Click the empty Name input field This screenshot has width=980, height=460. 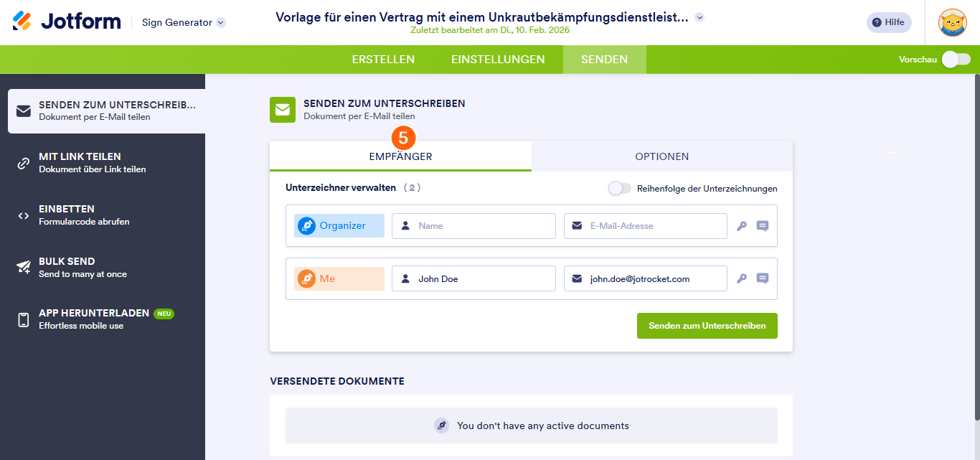pos(473,225)
